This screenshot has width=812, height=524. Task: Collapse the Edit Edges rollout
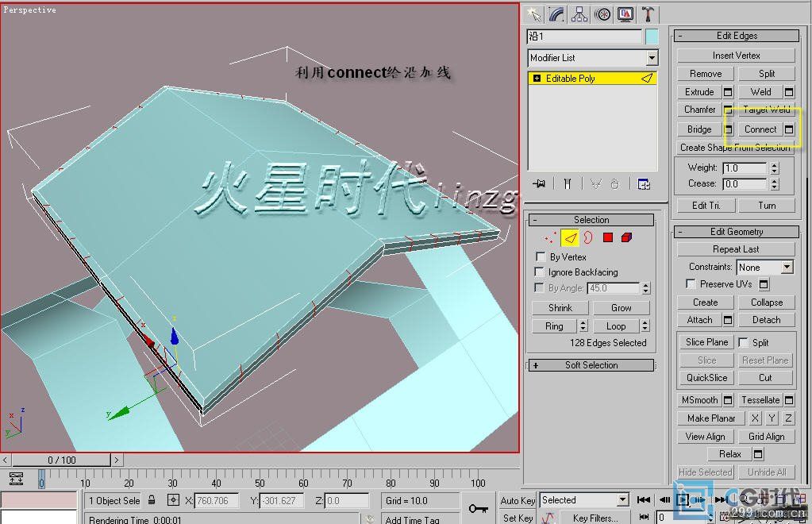(x=737, y=36)
